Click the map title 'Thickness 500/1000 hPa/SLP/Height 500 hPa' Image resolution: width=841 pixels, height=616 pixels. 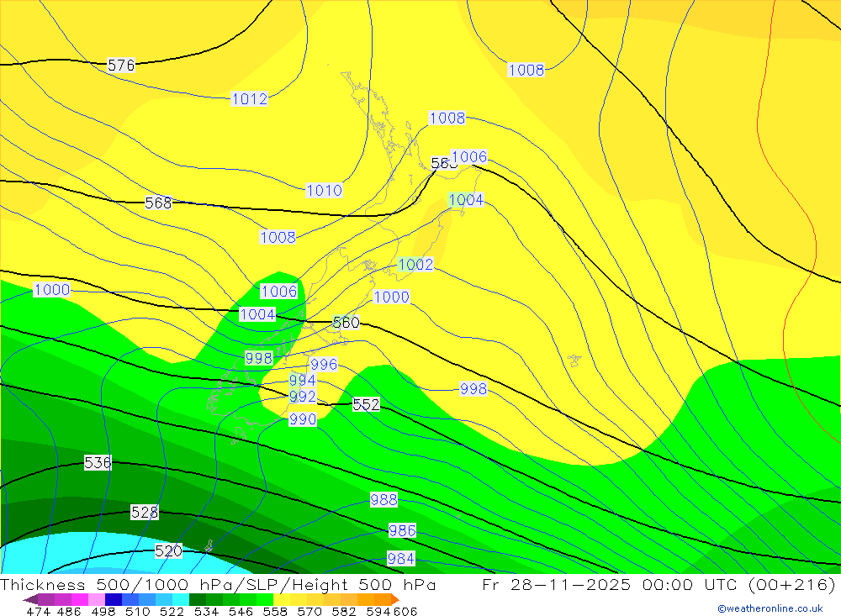point(218,584)
